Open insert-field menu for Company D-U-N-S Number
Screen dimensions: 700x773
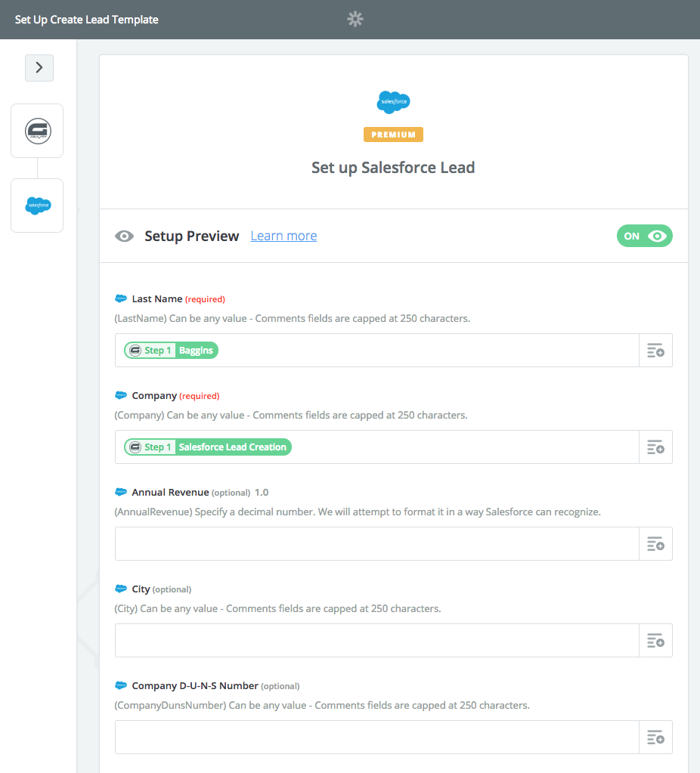(655, 737)
